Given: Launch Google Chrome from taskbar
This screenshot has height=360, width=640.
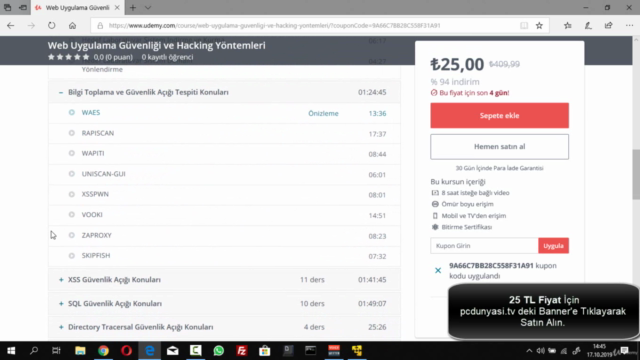Looking at the screenshot, I should click(x=103, y=351).
